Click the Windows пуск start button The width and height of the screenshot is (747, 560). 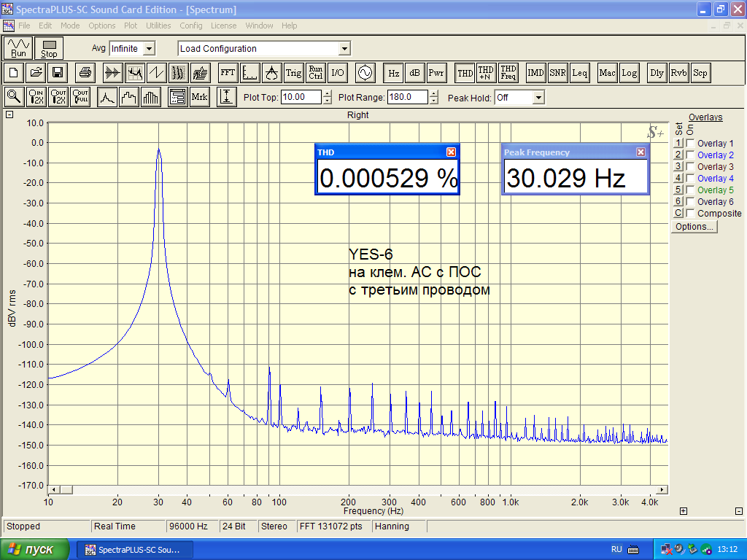coord(35,549)
